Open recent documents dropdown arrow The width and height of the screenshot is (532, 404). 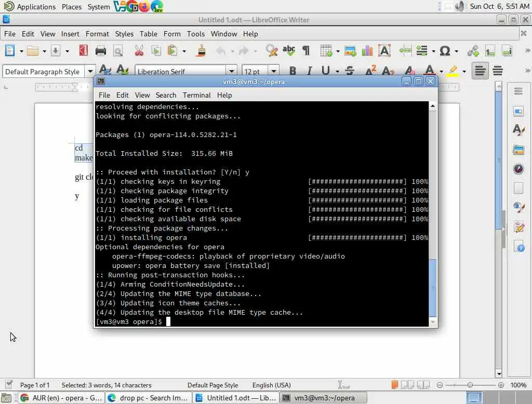44,51
